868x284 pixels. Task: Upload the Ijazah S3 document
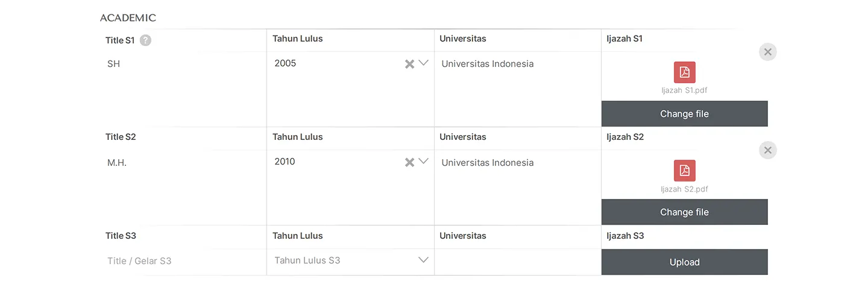pyautogui.click(x=684, y=262)
